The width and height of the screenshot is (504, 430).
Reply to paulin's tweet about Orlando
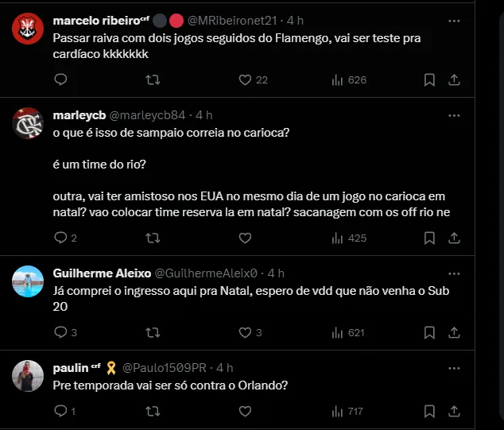[61, 411]
